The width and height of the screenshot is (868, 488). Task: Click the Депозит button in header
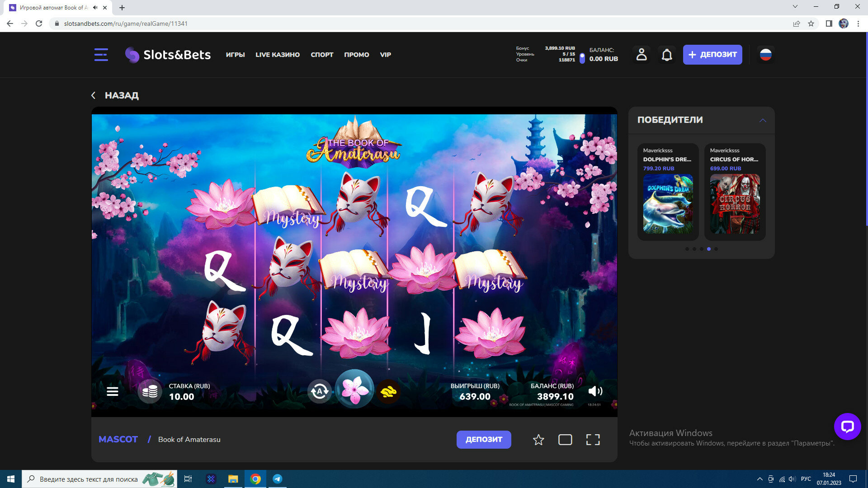tap(712, 55)
